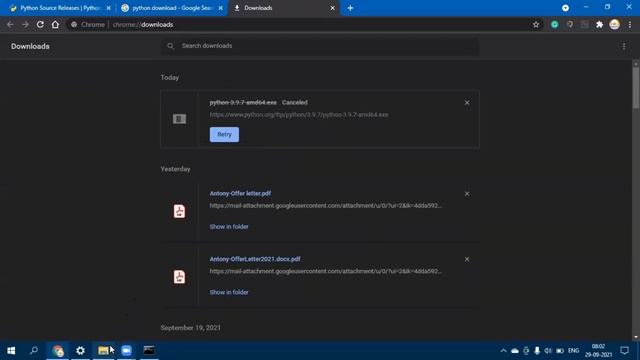
Task: Click the PDF icon of Antony-OfferLetter2021.docx.pdf
Action: tap(179, 277)
